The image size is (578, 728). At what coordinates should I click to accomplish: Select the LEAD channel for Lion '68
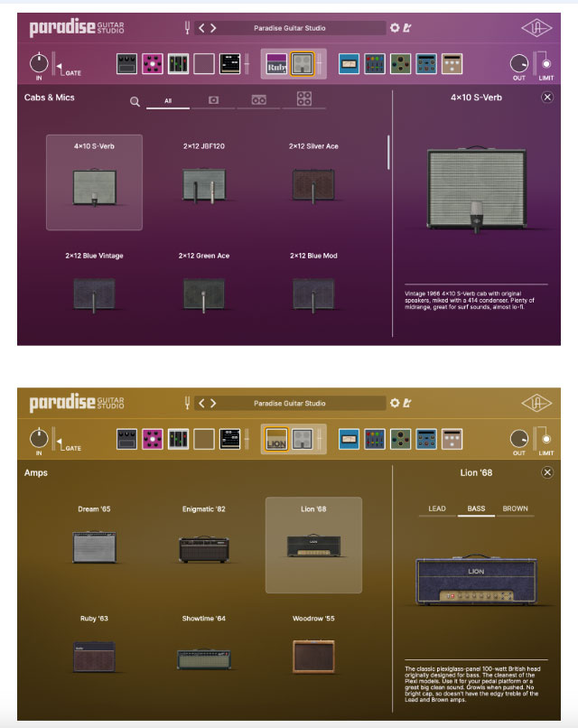[x=437, y=509]
